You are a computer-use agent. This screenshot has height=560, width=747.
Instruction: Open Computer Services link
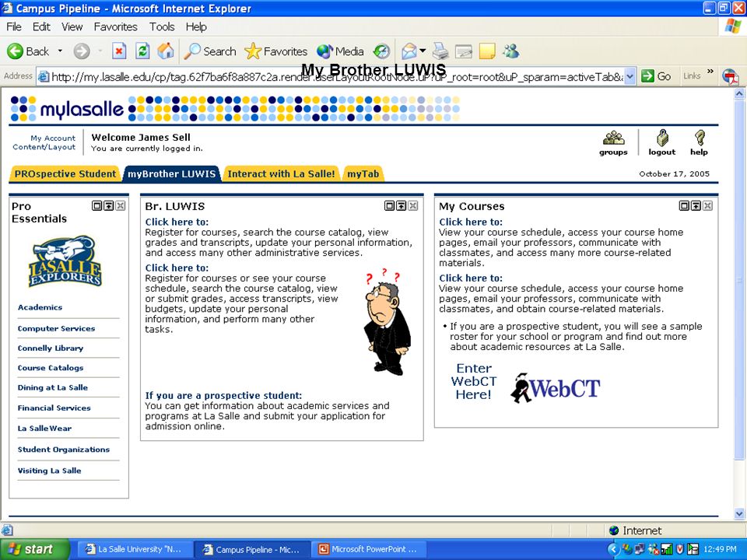[56, 328]
